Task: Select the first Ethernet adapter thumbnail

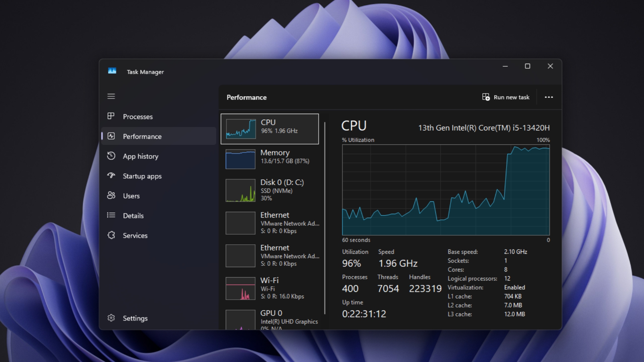Action: click(240, 223)
